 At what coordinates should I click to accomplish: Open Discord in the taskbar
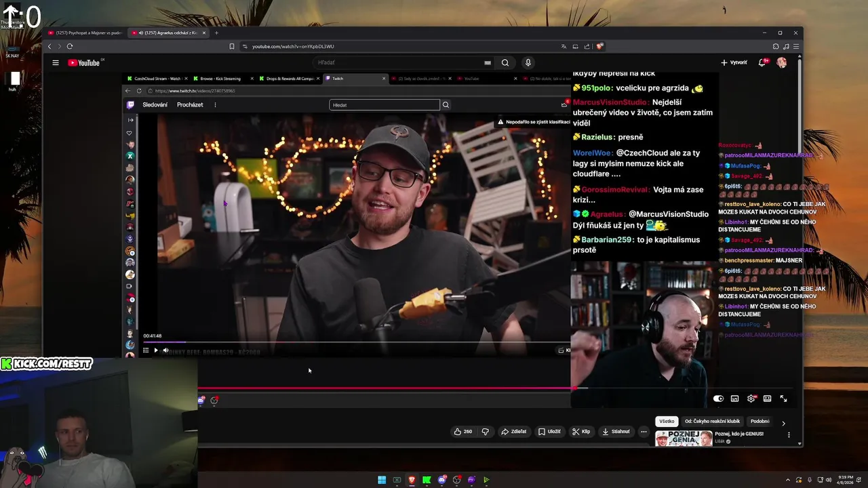442,480
